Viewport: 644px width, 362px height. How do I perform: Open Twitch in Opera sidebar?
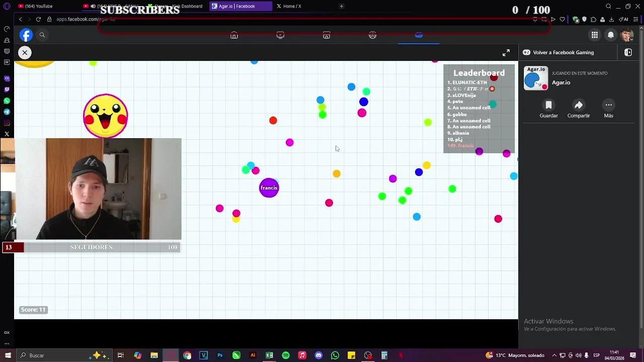point(7,89)
